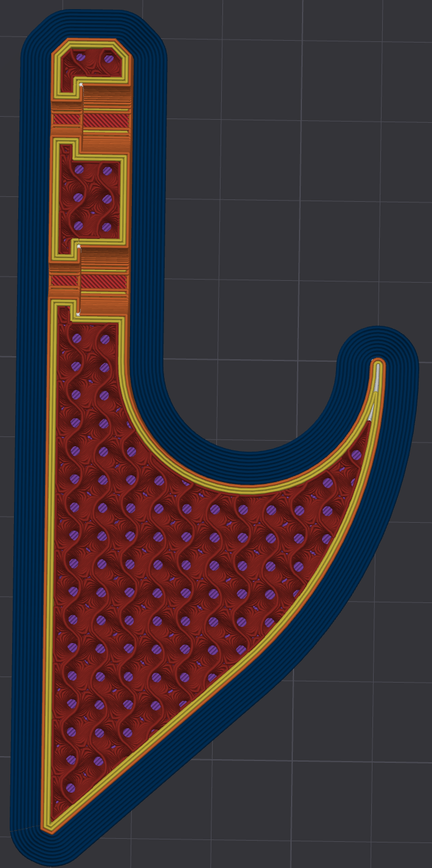Click the wide red hatched patch in upper slot
The image size is (432, 868).
106,121
